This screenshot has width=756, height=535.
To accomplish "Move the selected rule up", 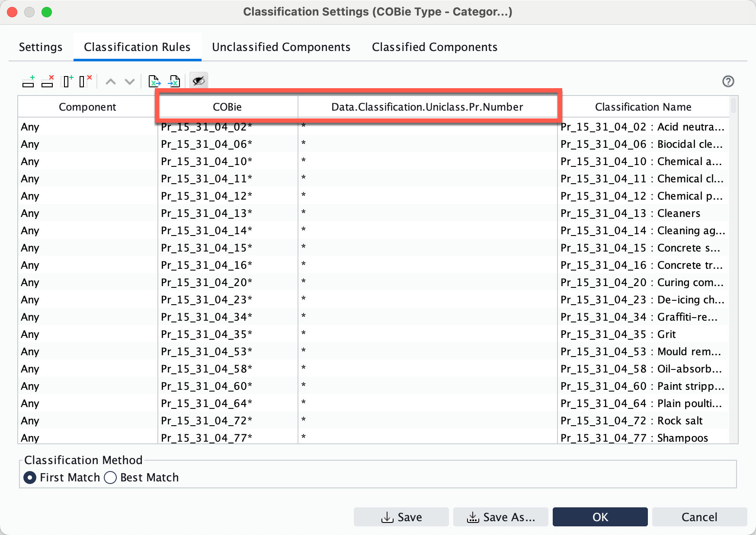I will tap(111, 81).
